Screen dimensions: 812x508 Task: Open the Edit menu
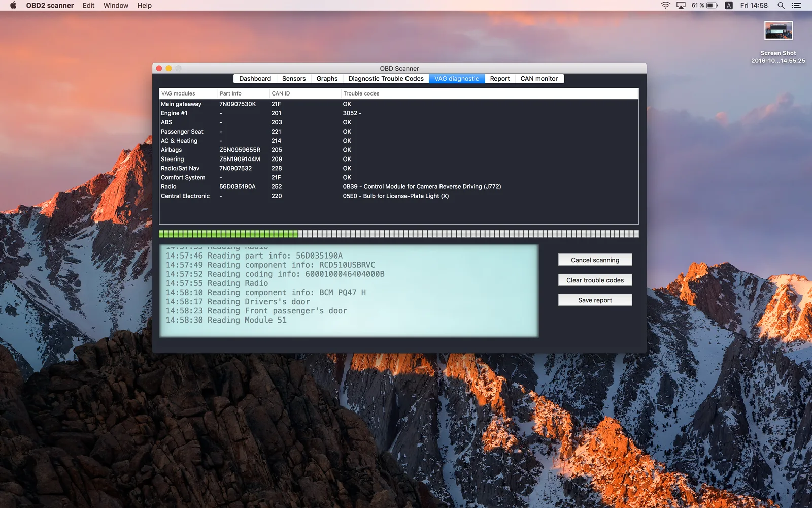point(88,5)
